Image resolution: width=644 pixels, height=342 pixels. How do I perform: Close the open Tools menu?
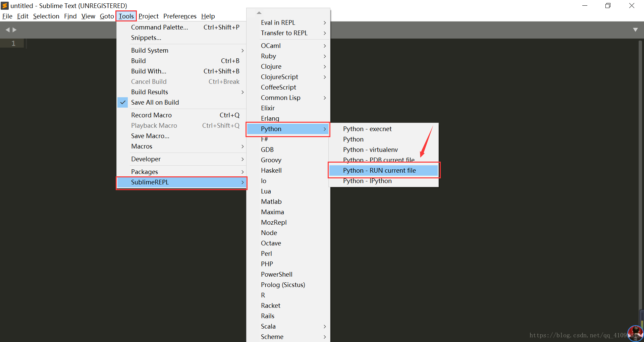click(126, 16)
